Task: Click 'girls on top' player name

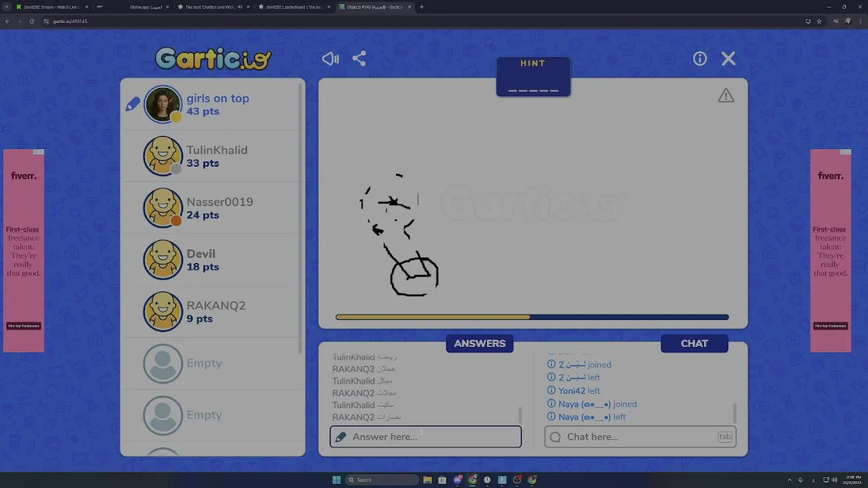Action: click(x=218, y=98)
